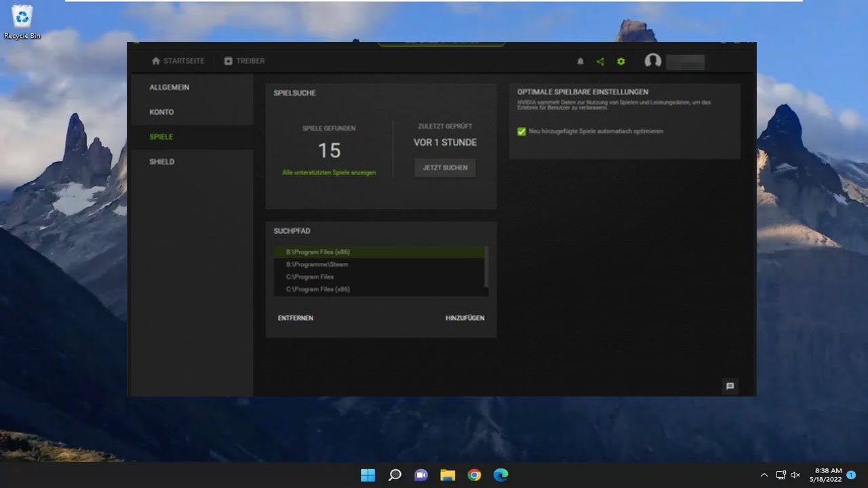868x488 pixels.
Task: Launch Microsoft Edge from taskbar
Action: click(x=500, y=475)
